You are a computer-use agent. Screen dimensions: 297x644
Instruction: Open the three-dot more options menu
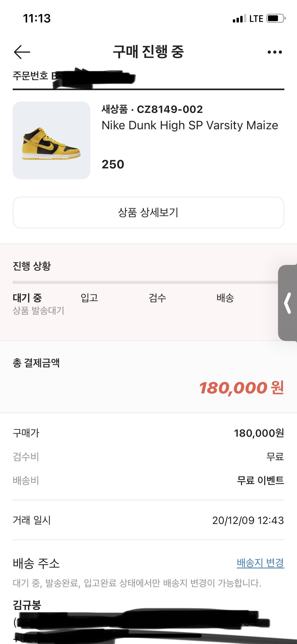click(x=275, y=52)
